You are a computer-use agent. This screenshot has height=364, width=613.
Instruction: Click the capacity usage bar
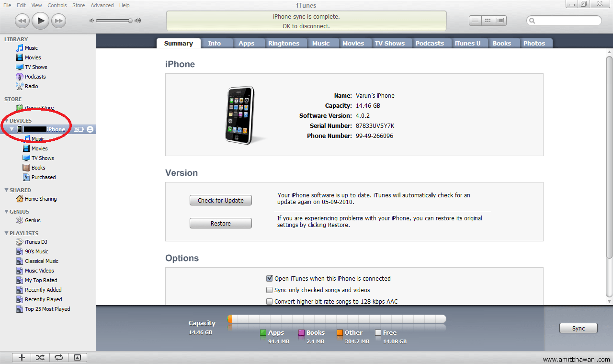337,319
